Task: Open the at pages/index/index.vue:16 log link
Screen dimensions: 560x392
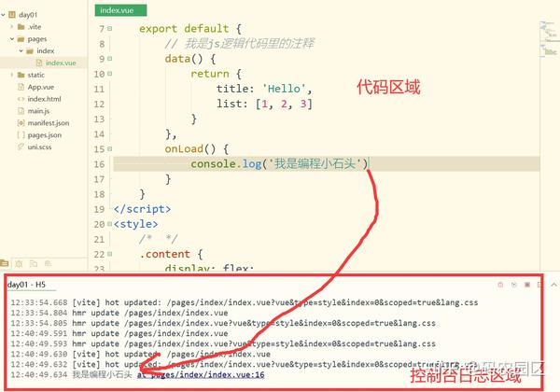Action: 201,374
